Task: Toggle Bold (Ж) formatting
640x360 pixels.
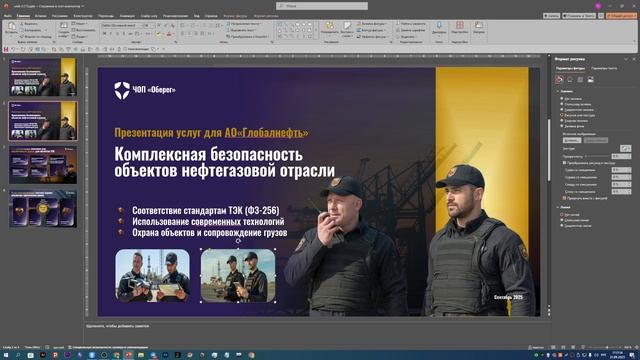Action: tap(104, 33)
